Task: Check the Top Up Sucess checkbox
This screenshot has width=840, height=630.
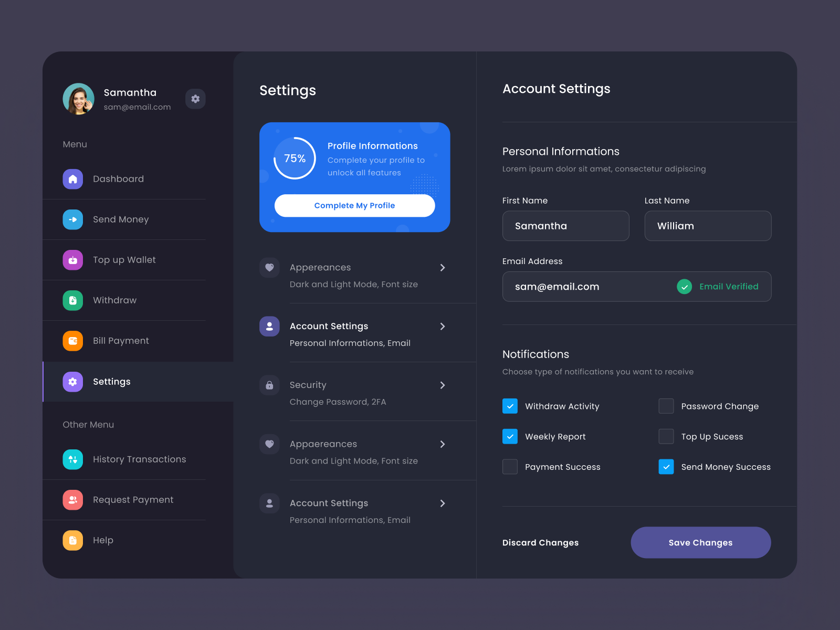Action: click(x=666, y=436)
